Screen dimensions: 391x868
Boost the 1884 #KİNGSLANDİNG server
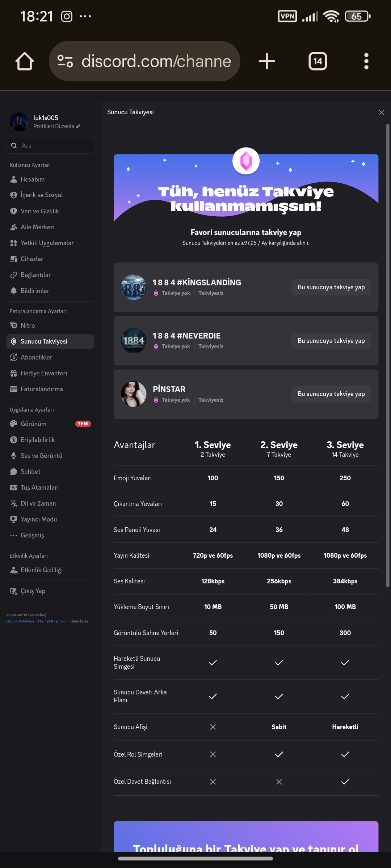point(331,287)
